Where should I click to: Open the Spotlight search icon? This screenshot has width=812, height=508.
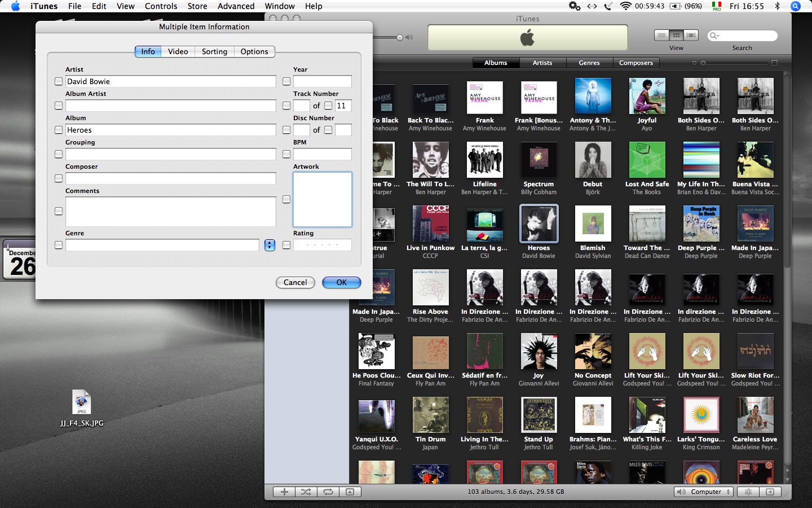point(796,6)
